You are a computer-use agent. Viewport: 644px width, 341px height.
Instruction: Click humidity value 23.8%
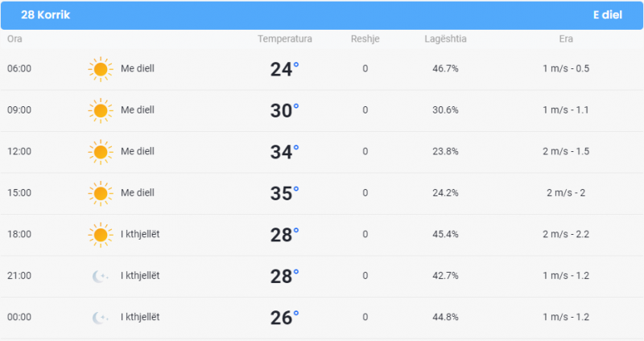(445, 151)
